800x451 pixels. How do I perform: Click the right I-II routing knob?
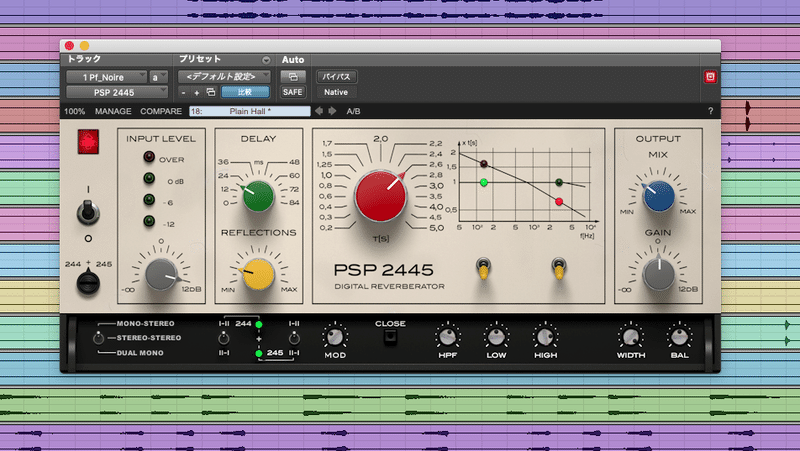click(294, 338)
